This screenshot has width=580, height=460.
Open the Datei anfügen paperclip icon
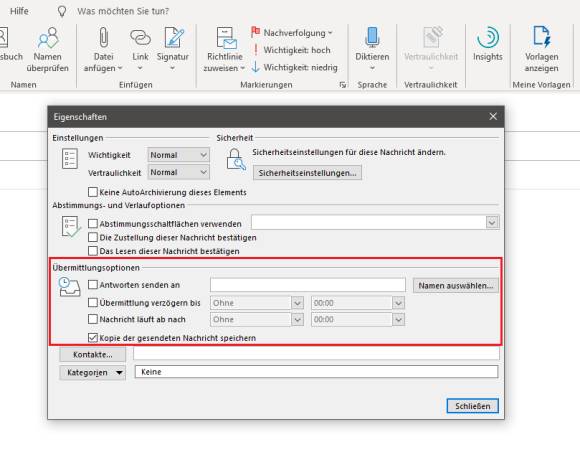(104, 38)
